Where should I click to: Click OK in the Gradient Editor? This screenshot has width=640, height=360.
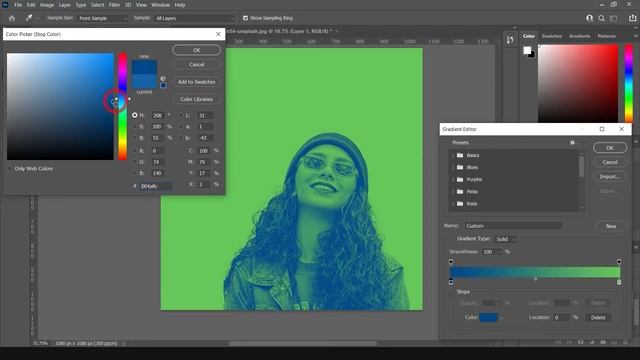click(610, 148)
